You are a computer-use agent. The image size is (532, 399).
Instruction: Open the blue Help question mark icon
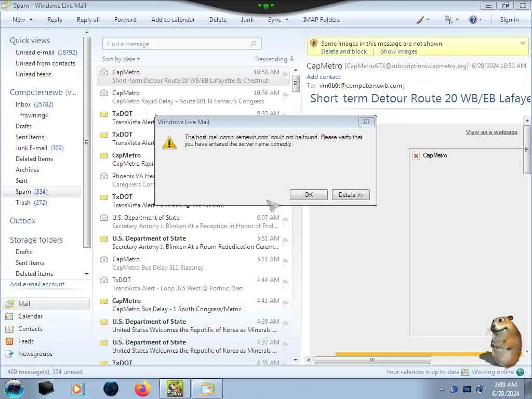473,20
